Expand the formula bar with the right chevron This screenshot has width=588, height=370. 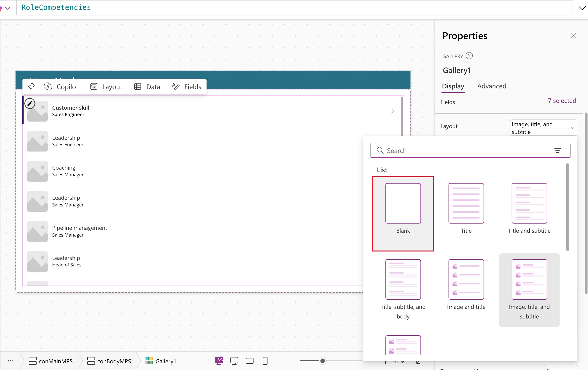tap(582, 8)
